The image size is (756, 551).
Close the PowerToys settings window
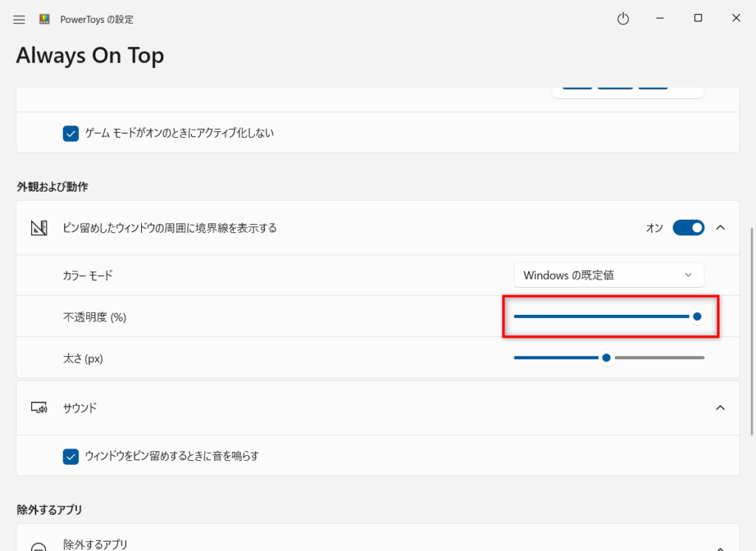pos(736,18)
